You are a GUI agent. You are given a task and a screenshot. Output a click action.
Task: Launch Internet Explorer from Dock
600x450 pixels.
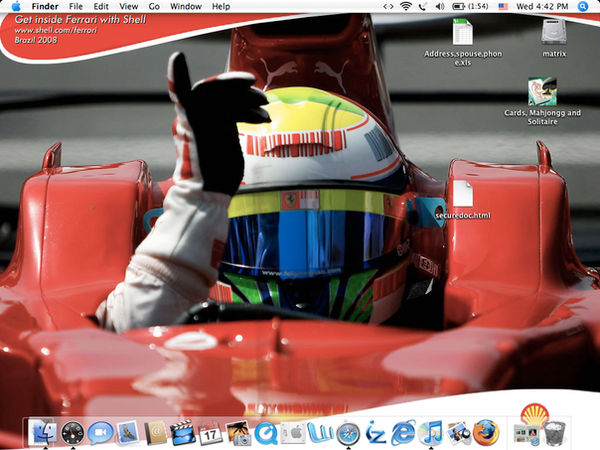coord(403,433)
